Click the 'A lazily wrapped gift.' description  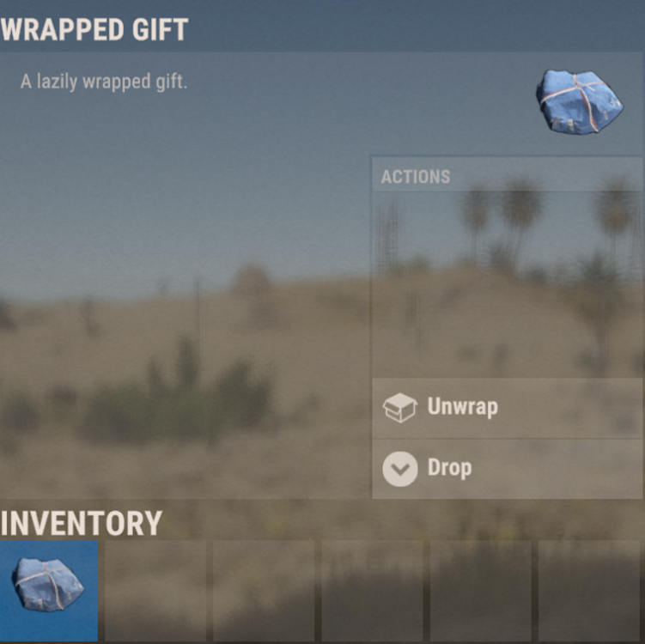104,82
